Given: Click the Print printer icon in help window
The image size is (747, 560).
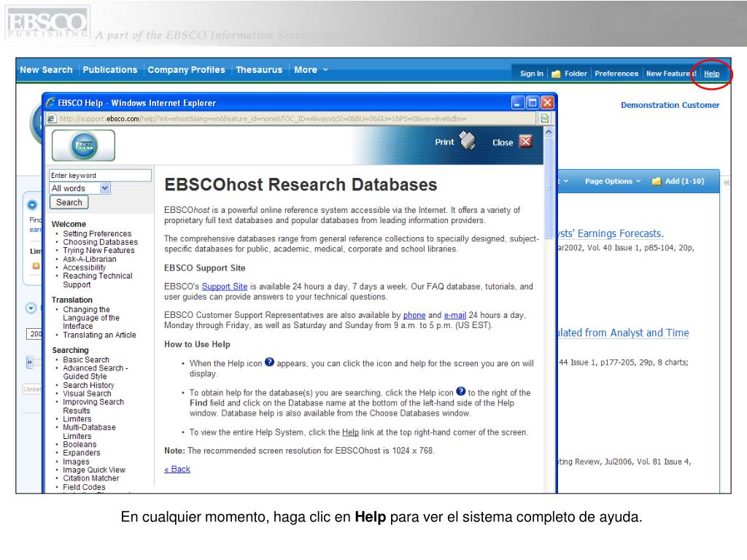Looking at the screenshot, I should [x=467, y=141].
